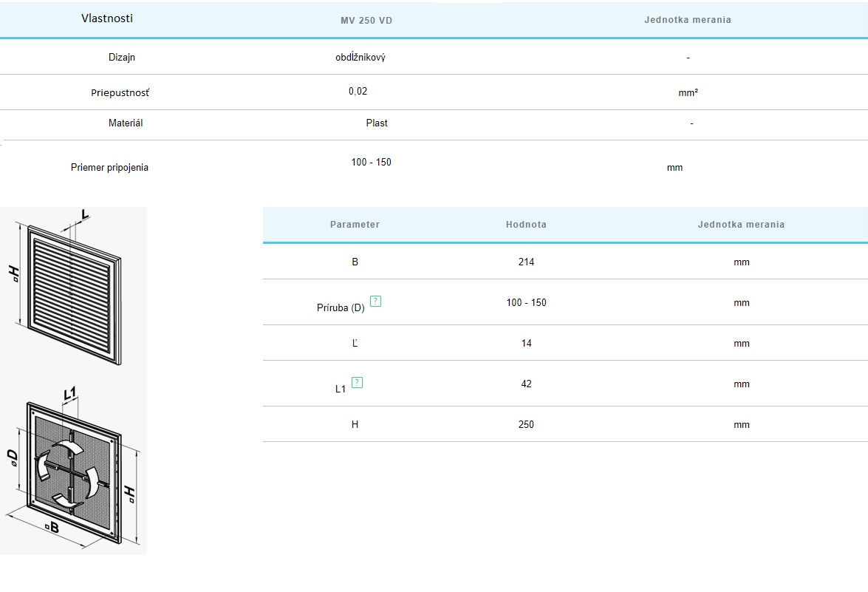
Task: Select the Plast material value
Action: (377, 123)
